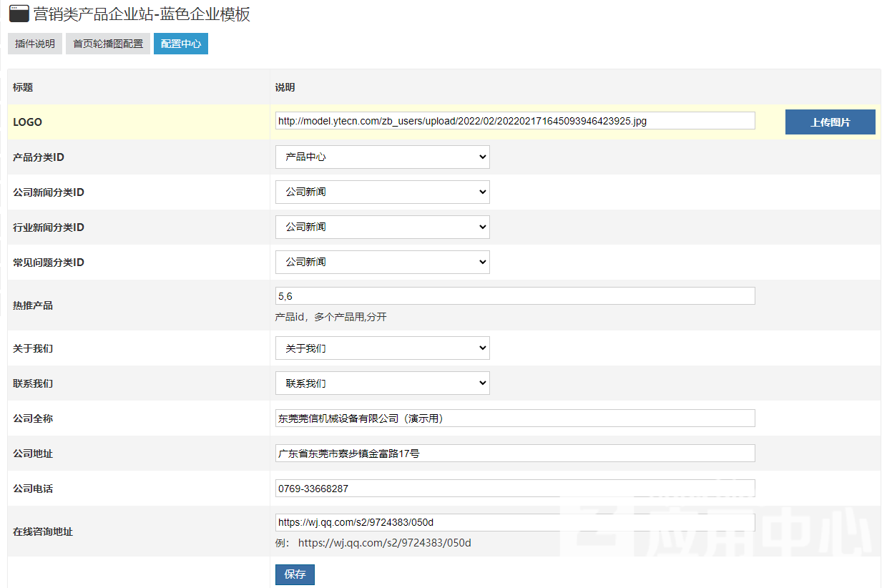The width and height of the screenshot is (887, 588).
Task: Expand the 关于我们 page dropdown
Action: point(382,348)
